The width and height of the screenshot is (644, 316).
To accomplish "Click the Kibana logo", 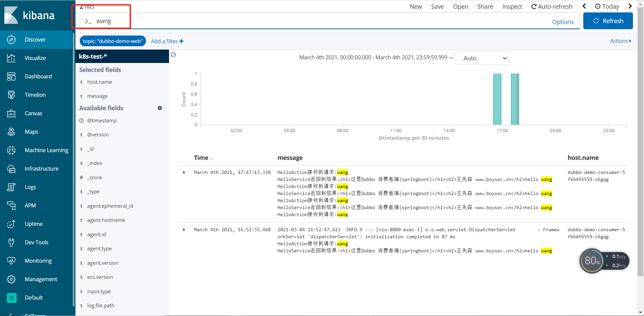I will click(x=29, y=15).
